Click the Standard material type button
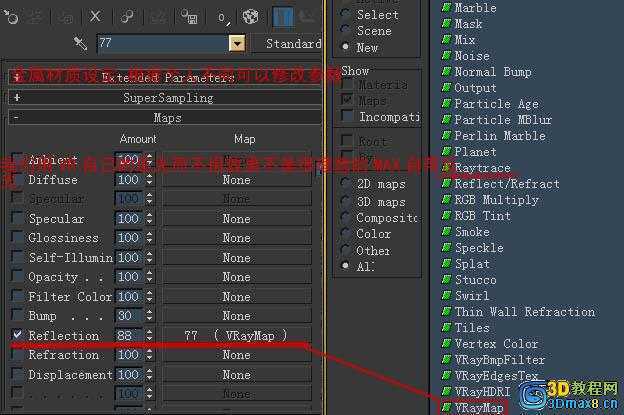Viewport: 624px width, 415px height. 288,43
